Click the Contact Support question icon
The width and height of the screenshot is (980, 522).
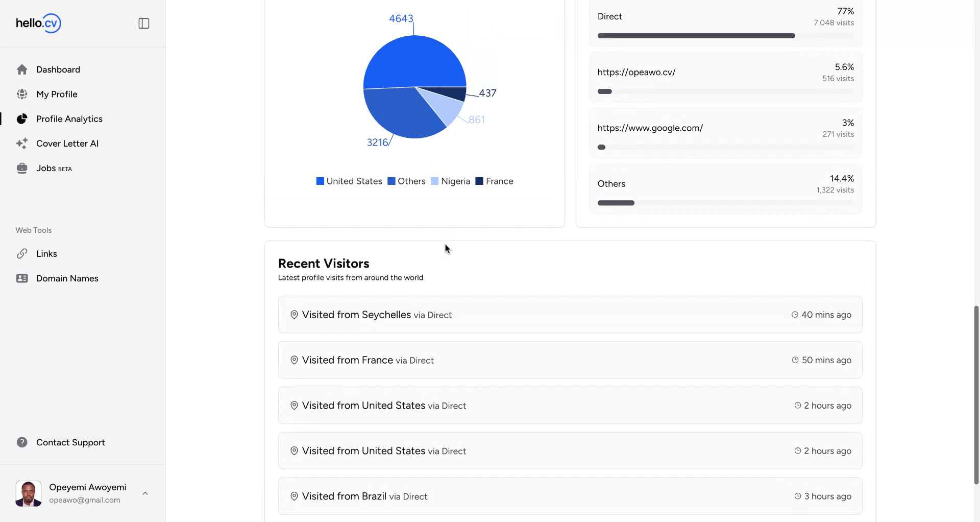coord(22,442)
